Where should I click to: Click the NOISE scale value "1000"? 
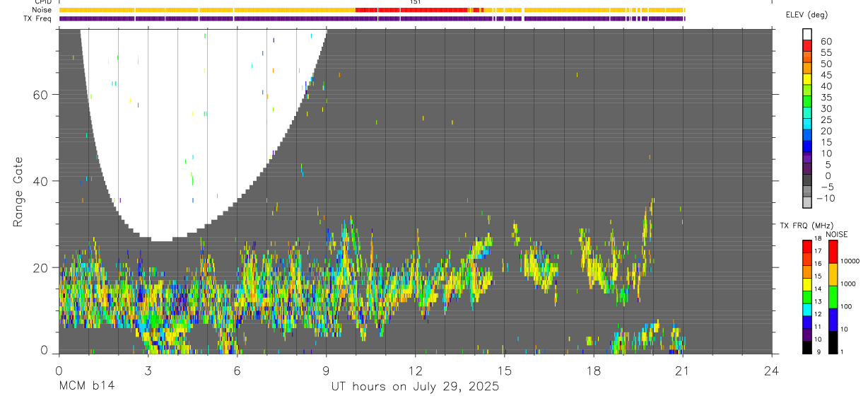click(848, 284)
